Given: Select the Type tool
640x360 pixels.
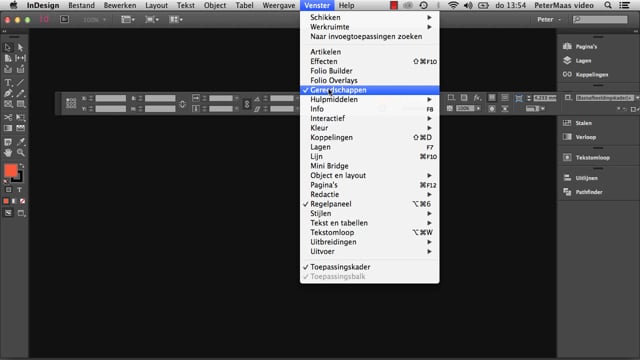Looking at the screenshot, I should (x=8, y=82).
